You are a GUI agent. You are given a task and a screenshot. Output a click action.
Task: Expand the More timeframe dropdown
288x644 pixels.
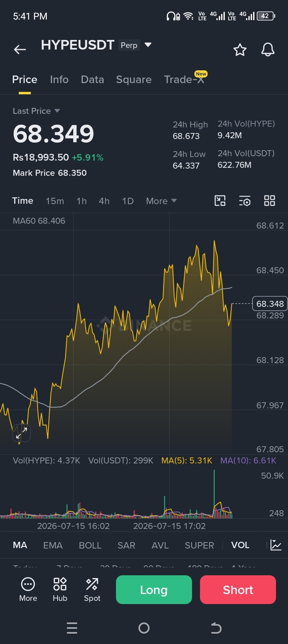point(162,201)
